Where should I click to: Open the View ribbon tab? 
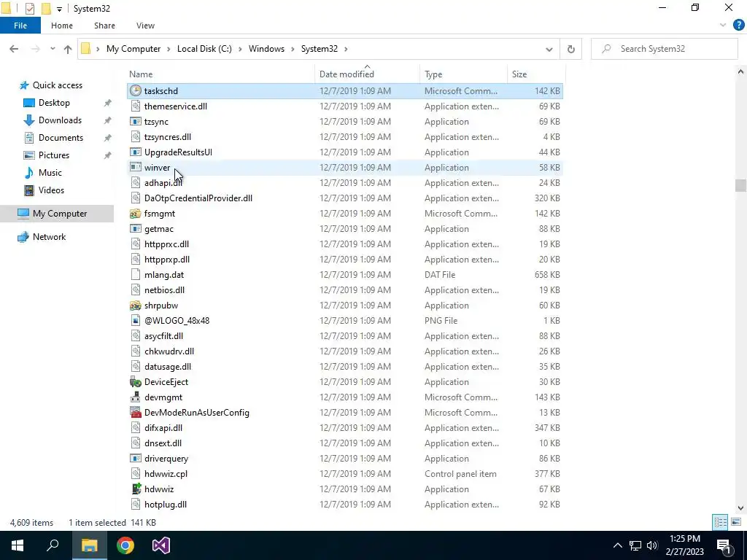(x=145, y=26)
